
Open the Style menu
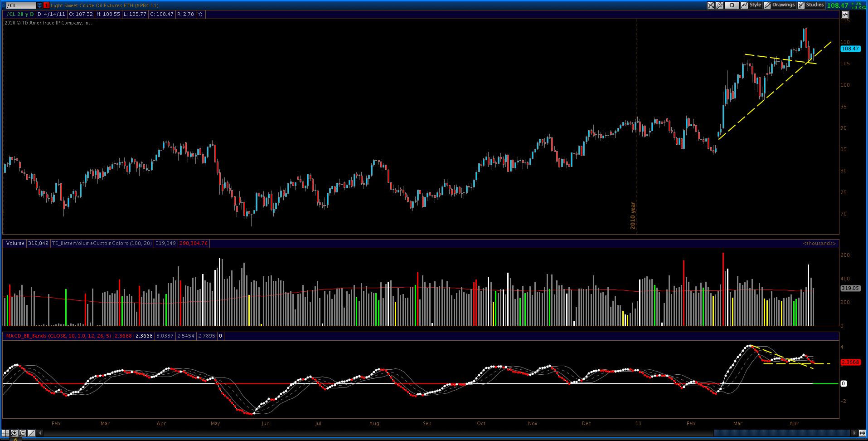pyautogui.click(x=755, y=5)
